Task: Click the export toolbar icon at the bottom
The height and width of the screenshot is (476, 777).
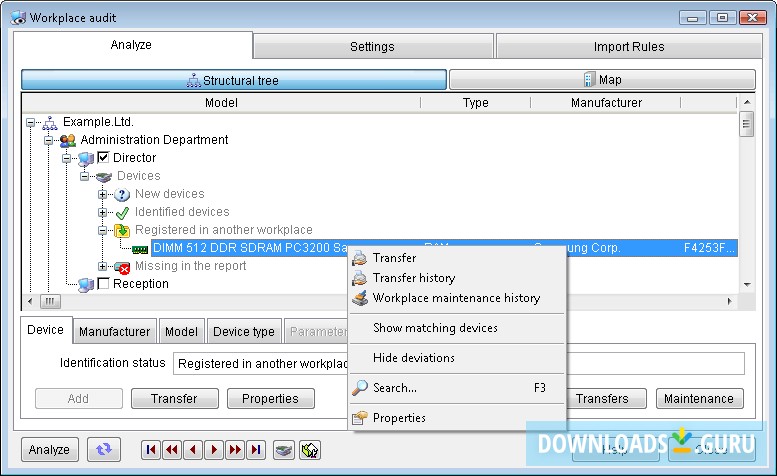Action: coord(310,450)
